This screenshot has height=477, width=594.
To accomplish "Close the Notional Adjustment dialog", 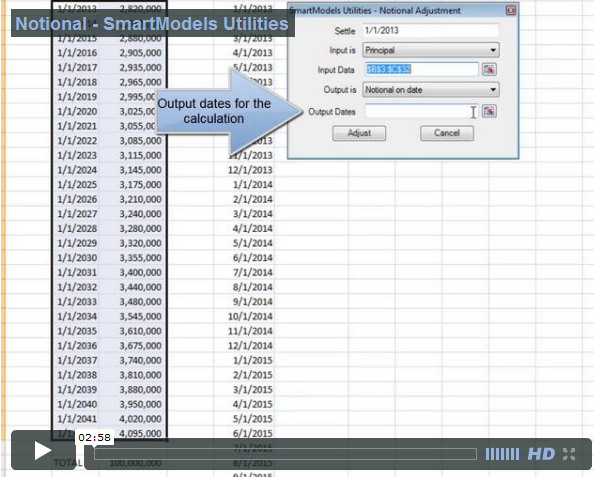I will (x=511, y=10).
